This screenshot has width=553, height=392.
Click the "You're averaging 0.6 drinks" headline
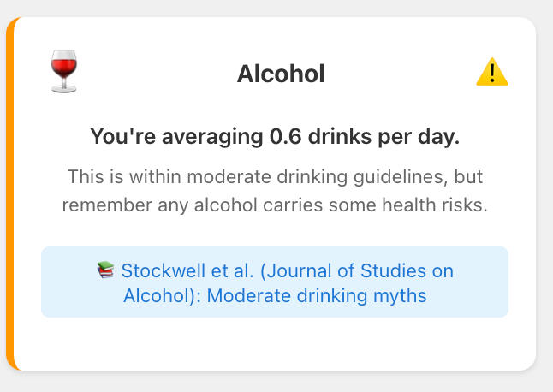[x=275, y=136]
